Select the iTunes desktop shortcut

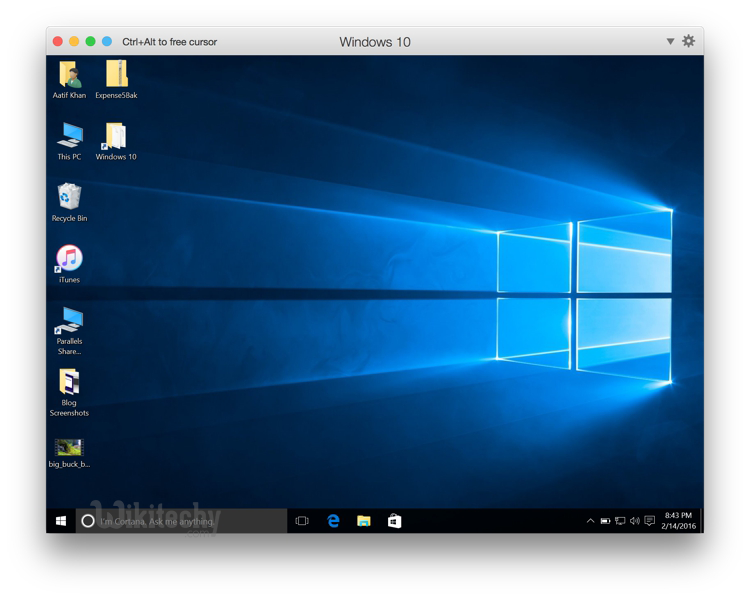[69, 258]
